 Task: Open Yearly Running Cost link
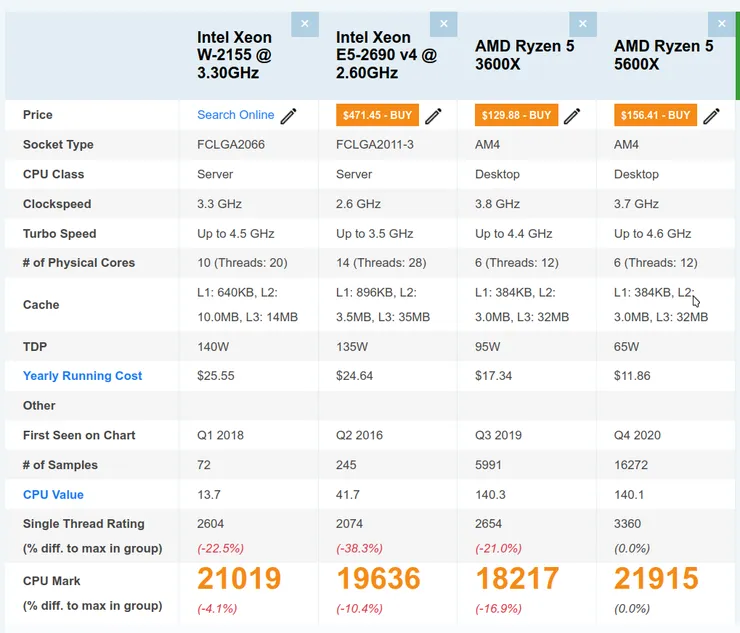82,376
